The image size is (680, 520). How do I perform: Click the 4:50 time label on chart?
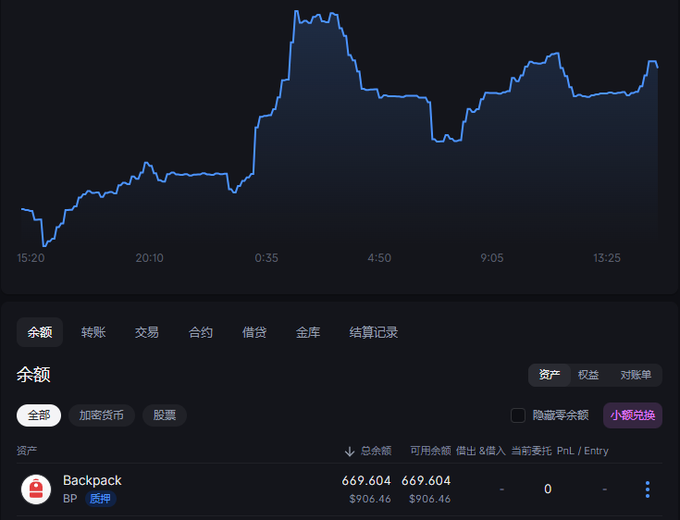379,258
